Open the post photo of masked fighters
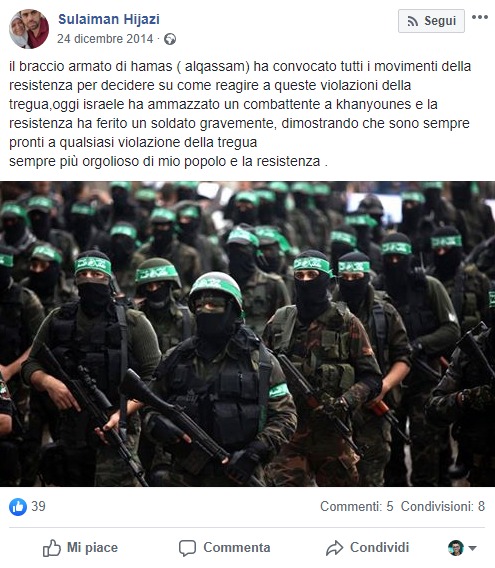495x568 pixels. [x=248, y=334]
